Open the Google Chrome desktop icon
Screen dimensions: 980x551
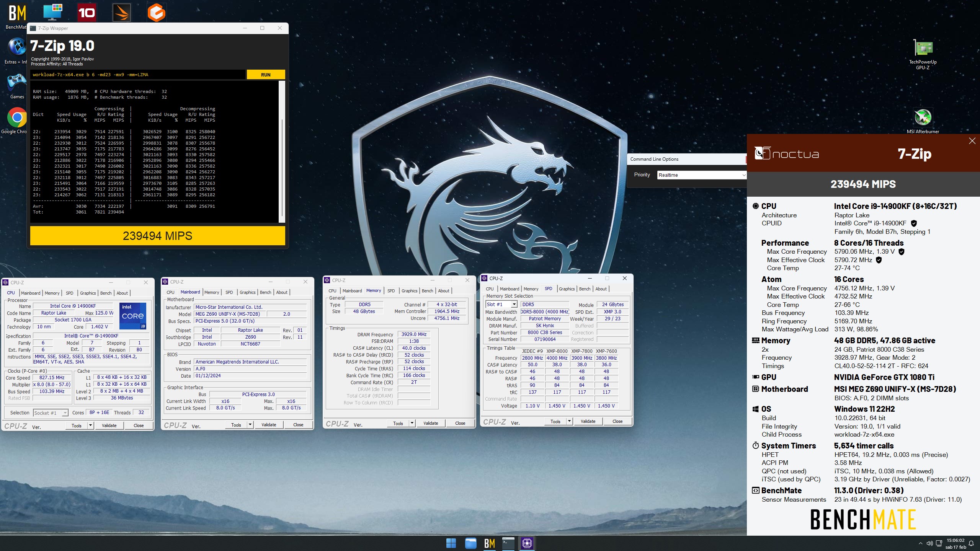(x=17, y=121)
